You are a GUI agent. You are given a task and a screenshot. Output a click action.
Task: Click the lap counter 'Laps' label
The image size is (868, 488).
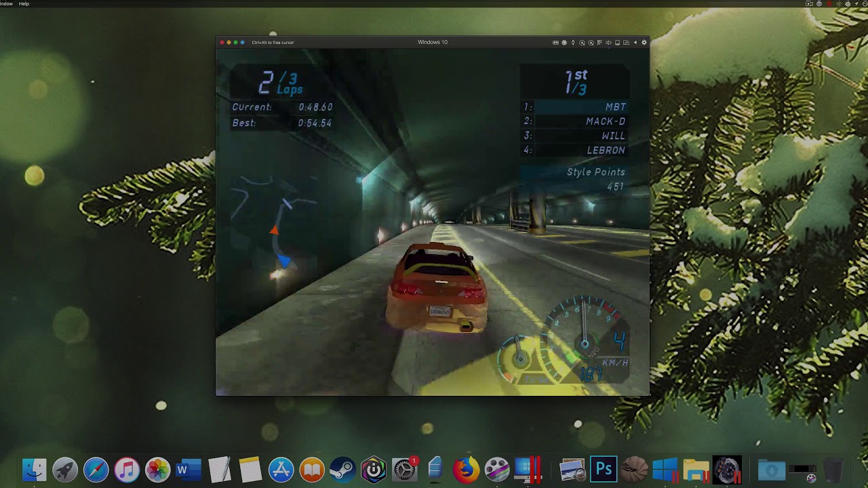(290, 90)
